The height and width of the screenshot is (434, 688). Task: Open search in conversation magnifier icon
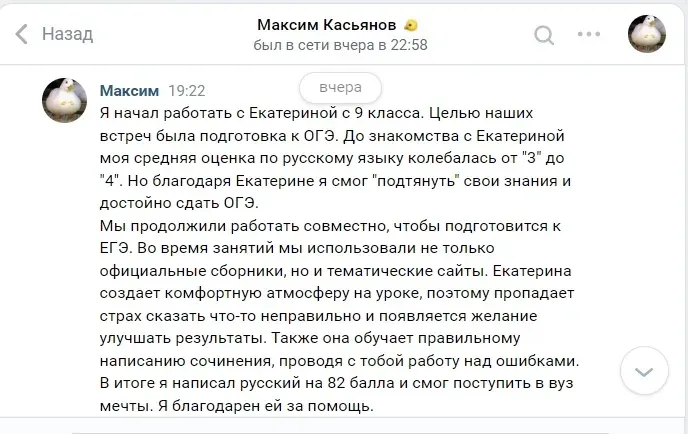544,35
